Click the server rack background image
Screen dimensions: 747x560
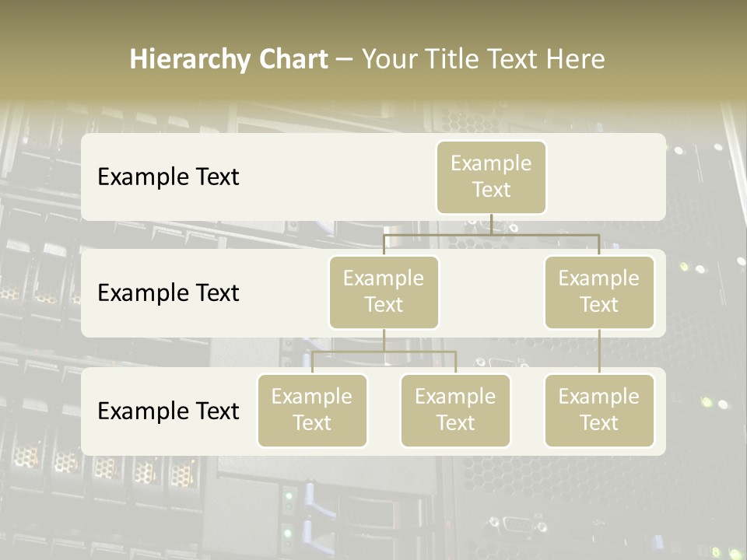tap(373, 506)
